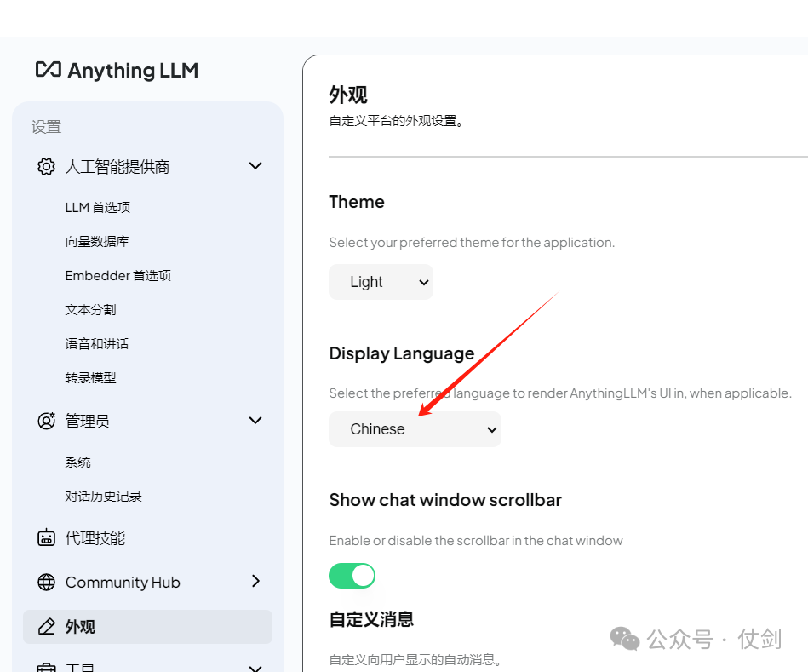Click the Display Language heading
808x672 pixels.
pyautogui.click(x=401, y=353)
